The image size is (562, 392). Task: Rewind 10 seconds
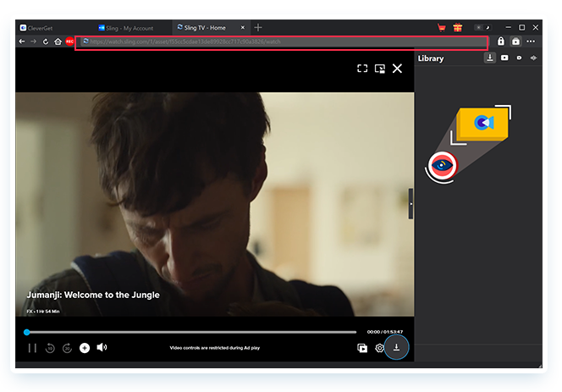tap(50, 348)
